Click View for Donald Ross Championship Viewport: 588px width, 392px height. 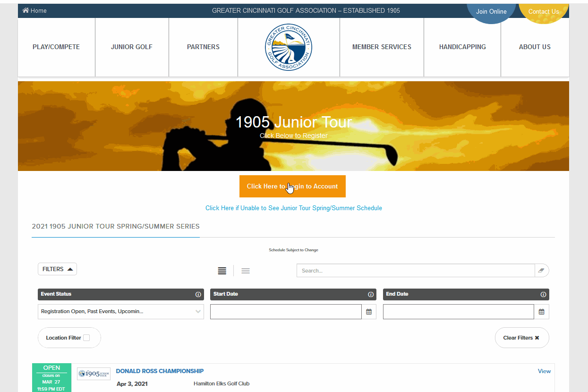pyautogui.click(x=544, y=371)
